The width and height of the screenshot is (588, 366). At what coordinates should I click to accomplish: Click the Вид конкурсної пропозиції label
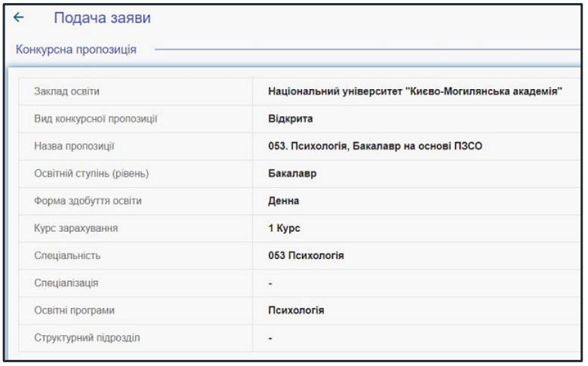(x=96, y=119)
